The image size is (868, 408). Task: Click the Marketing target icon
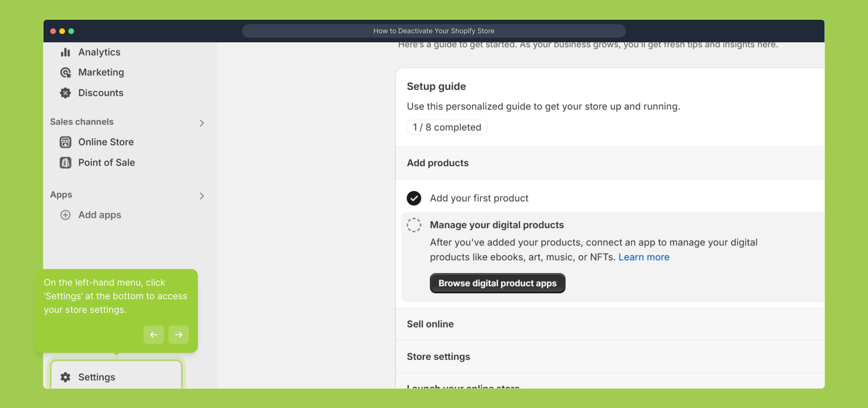[x=65, y=73]
